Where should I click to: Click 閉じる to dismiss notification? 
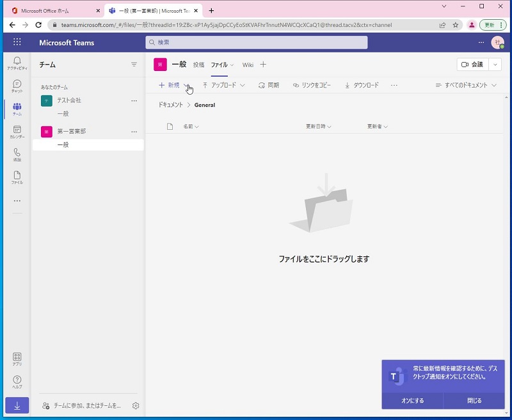tap(474, 401)
